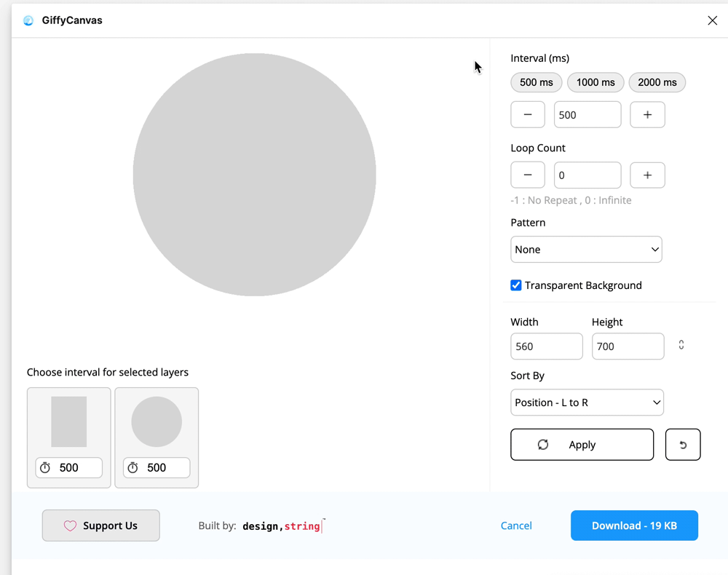Screen dimensions: 728x575
Task: Toggle the aspect ratio link icon
Action: pos(681,345)
